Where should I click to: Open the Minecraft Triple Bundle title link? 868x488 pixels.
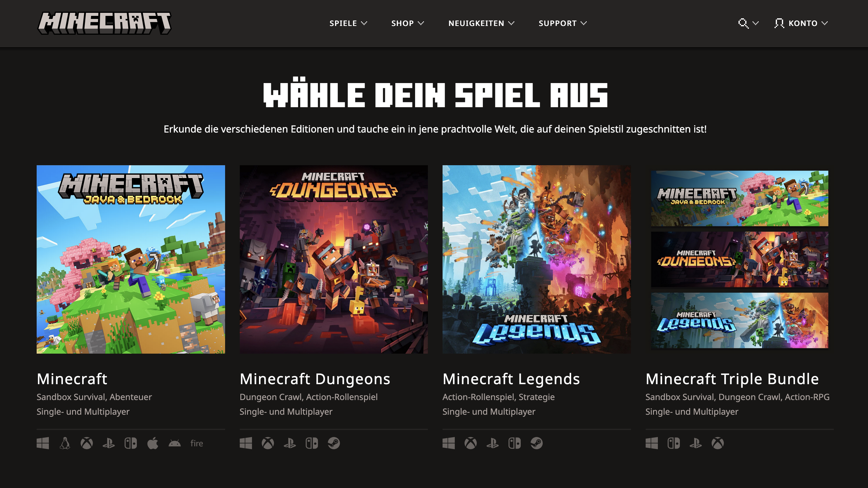click(732, 379)
